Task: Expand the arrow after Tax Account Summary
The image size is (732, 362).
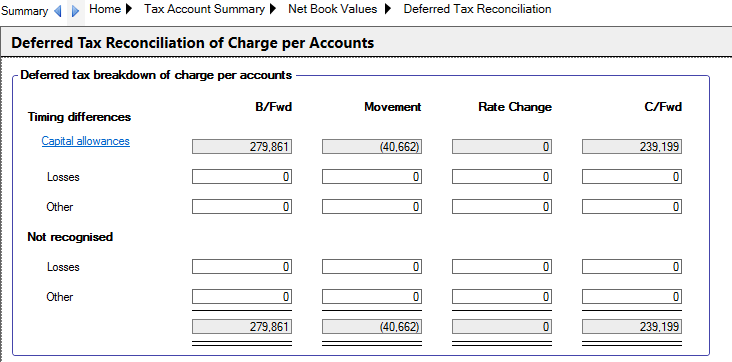Action: [x=272, y=9]
